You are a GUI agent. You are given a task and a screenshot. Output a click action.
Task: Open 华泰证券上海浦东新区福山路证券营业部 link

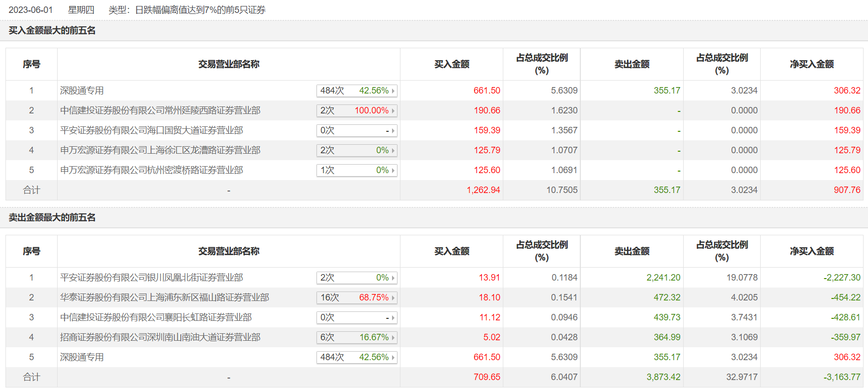point(164,297)
